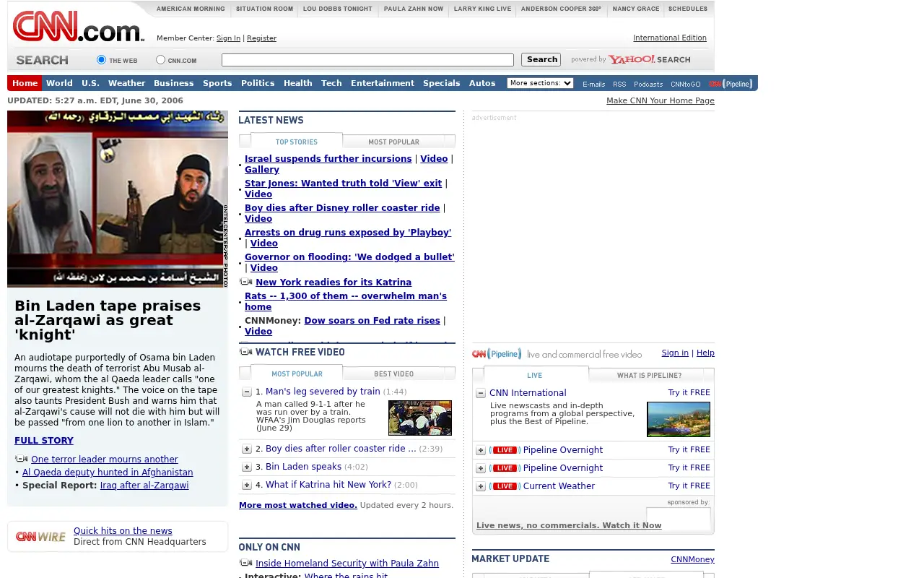Open the Pipeline 'Sign in' link
Screen dimensions: 924x578
pyautogui.click(x=675, y=353)
